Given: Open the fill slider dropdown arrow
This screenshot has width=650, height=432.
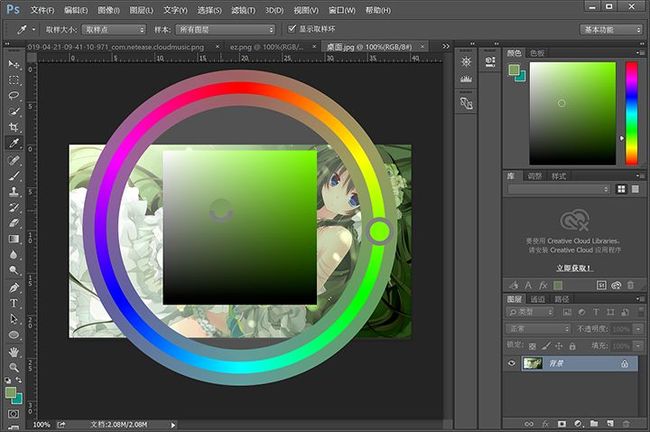Looking at the screenshot, I should [638, 346].
